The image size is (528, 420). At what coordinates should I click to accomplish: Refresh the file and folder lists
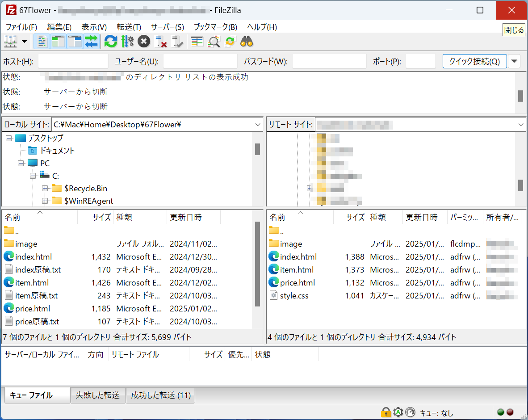point(111,42)
